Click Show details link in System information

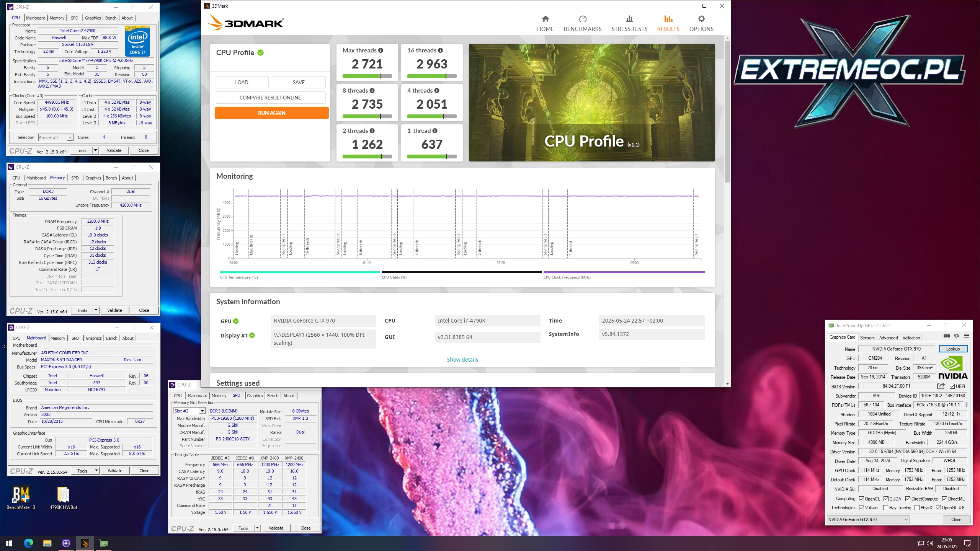click(x=462, y=360)
